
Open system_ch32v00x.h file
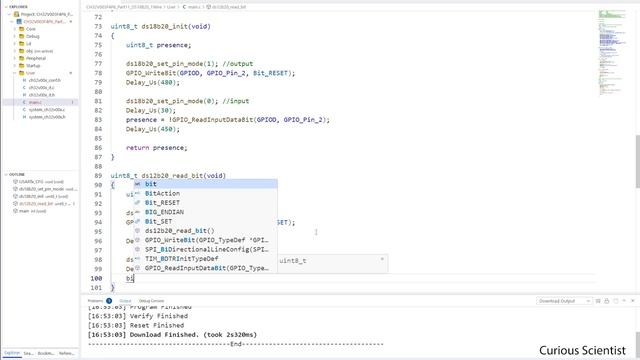pos(47,117)
